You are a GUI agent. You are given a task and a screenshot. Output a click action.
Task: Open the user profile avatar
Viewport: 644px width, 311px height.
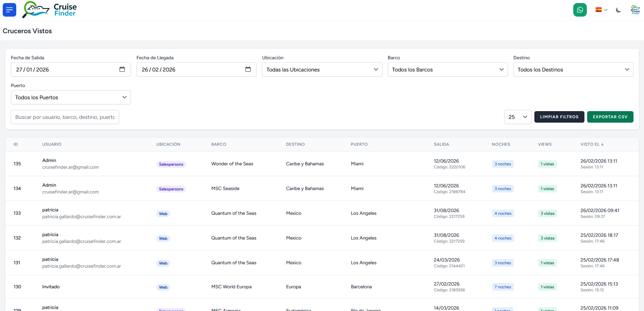(x=635, y=10)
